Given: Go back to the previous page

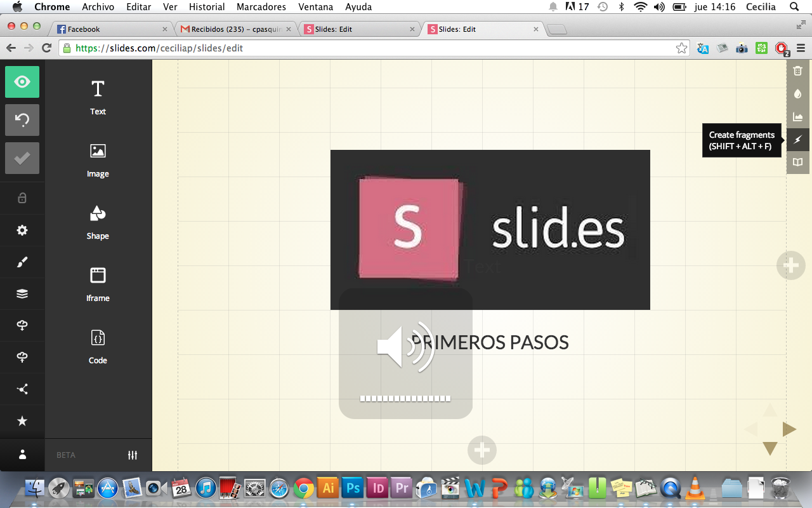Looking at the screenshot, I should 11,48.
